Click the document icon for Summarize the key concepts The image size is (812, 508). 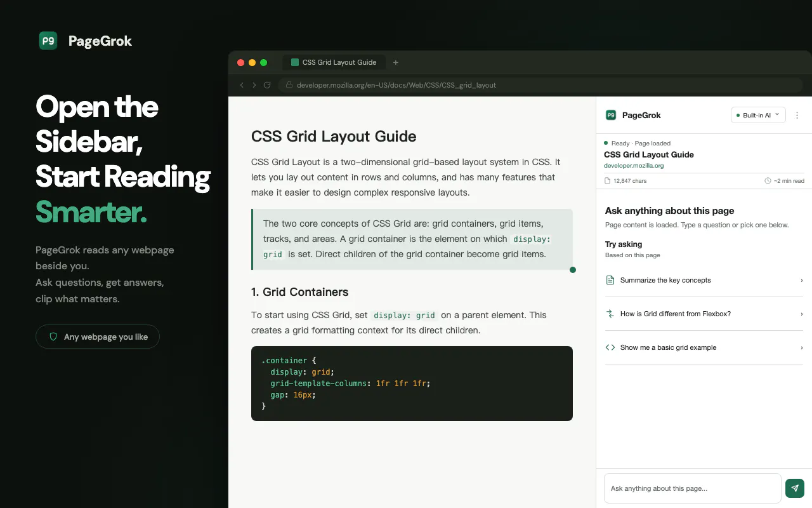(x=610, y=280)
